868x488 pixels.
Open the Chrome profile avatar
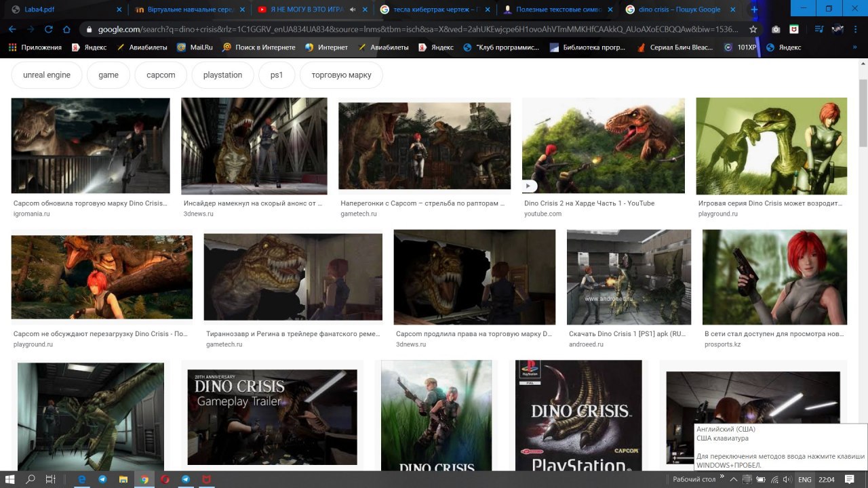click(x=837, y=29)
